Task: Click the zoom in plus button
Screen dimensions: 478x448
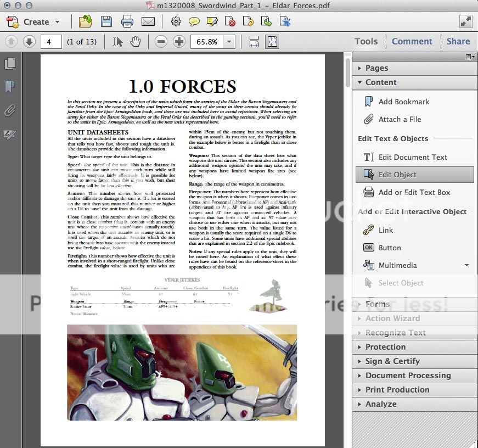Action: 179,42
